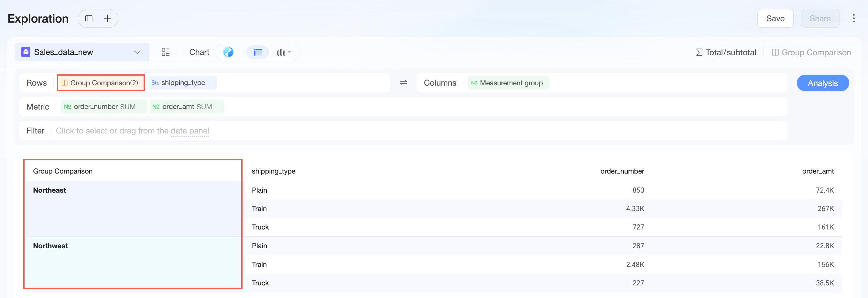
Task: Select the shipping_type row field pill
Action: 182,83
